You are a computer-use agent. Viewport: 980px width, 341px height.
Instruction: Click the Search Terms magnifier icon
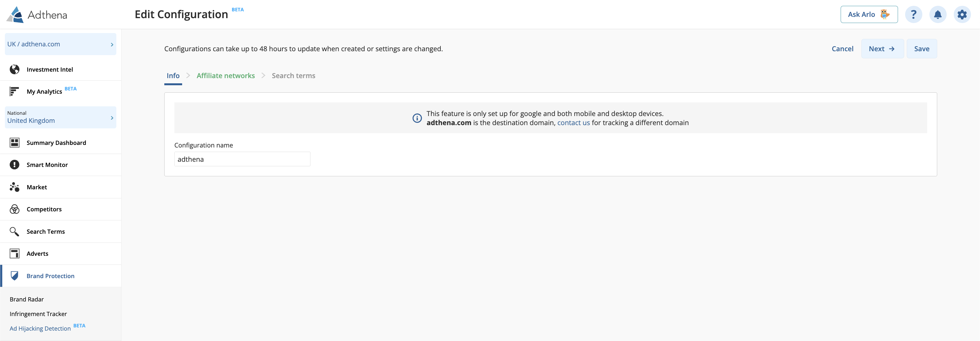[x=15, y=231]
